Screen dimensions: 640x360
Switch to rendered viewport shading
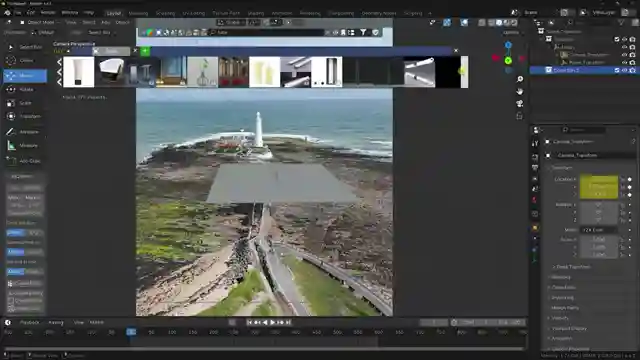point(514,23)
